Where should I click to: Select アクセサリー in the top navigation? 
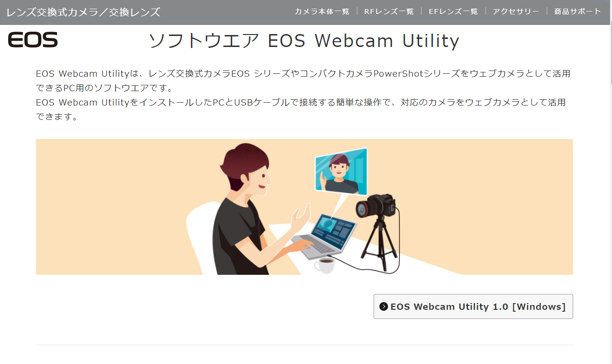516,12
